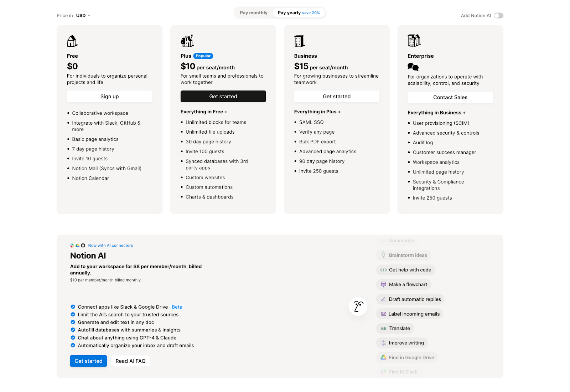Screen dimensions: 570x392
Task: Click the Free plan house icon
Action: [x=72, y=41]
